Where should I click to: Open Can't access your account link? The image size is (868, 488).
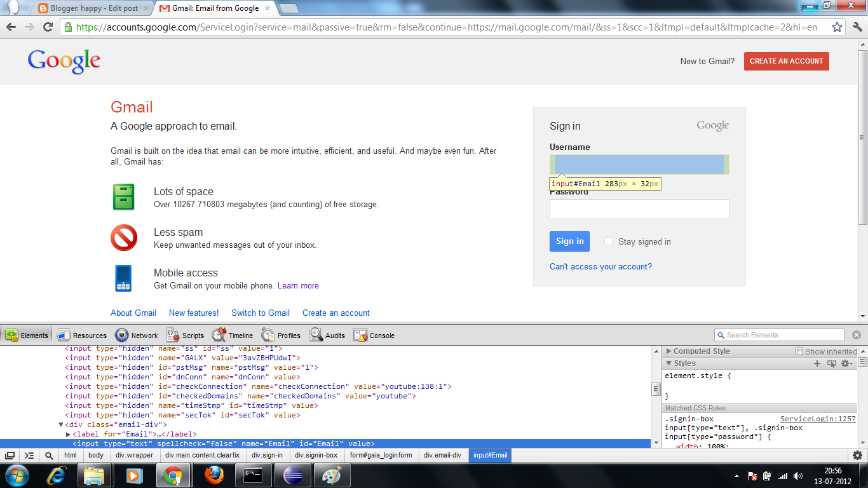(x=600, y=267)
